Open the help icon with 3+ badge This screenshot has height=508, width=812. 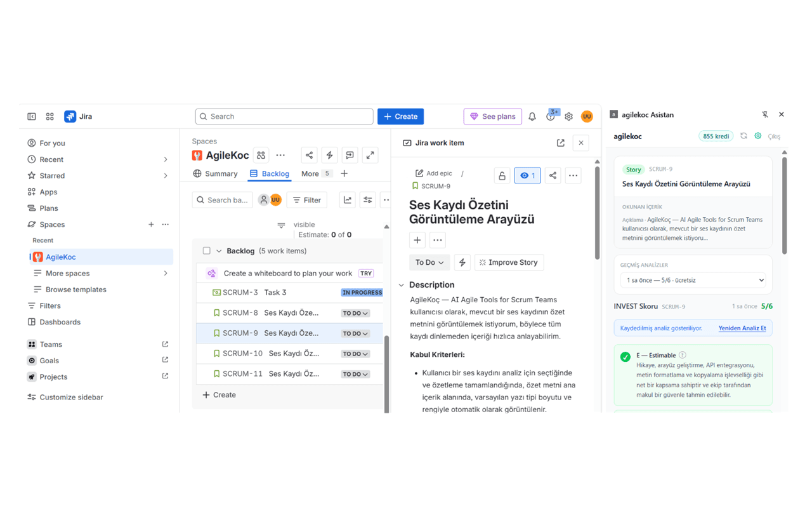point(551,116)
